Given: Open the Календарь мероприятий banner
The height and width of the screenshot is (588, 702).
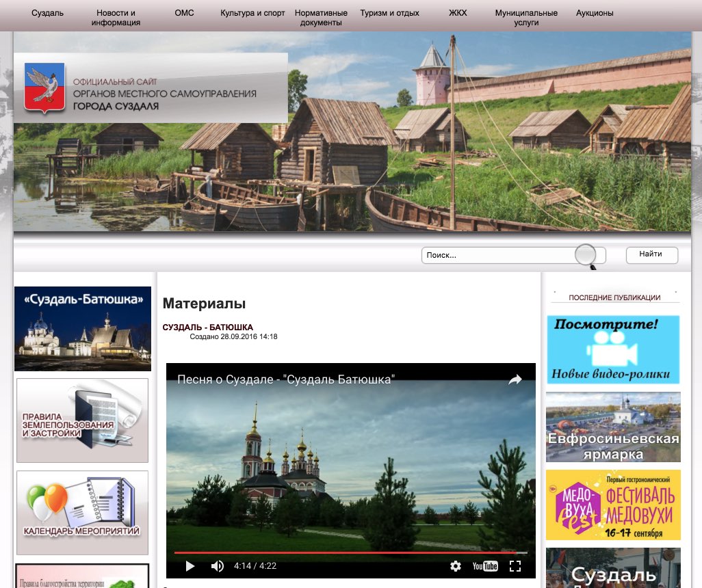Looking at the screenshot, I should pyautogui.click(x=82, y=513).
